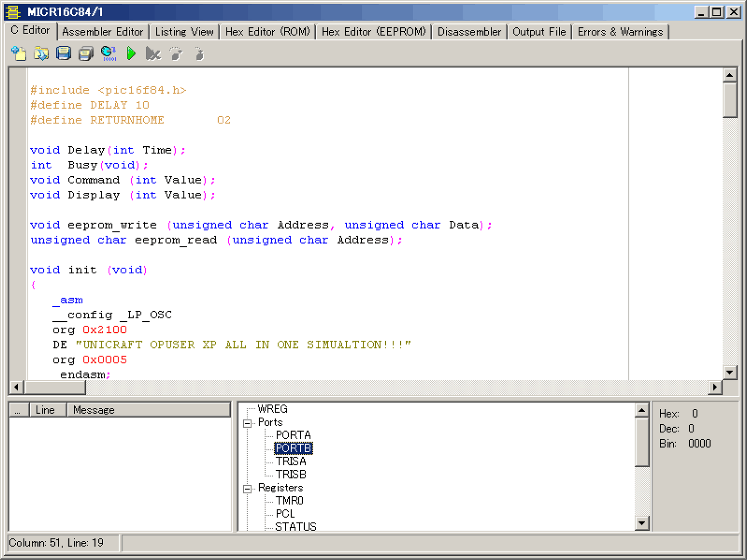Viewport: 747px width, 560px height.
Task: Select the highlighted PORTB item
Action: click(293, 448)
